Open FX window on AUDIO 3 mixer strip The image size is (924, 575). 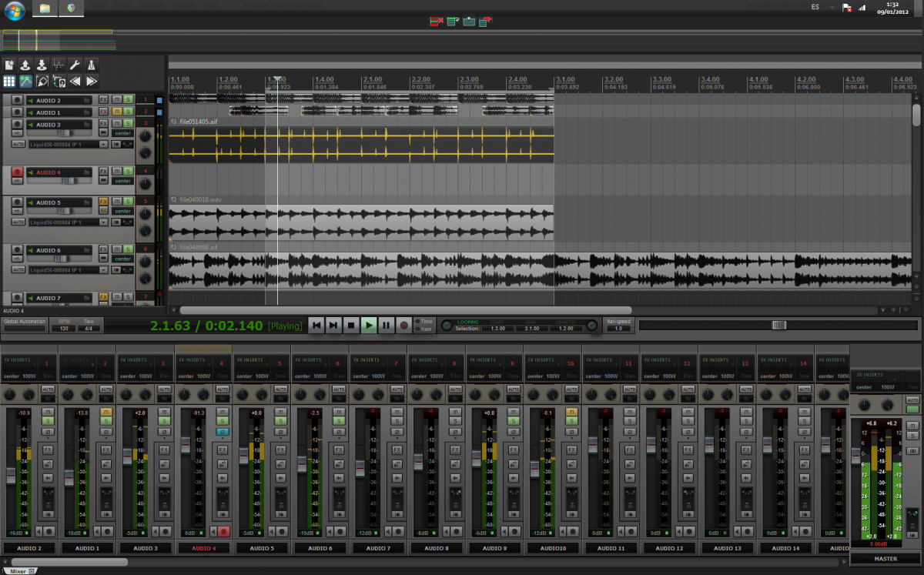pos(163,450)
